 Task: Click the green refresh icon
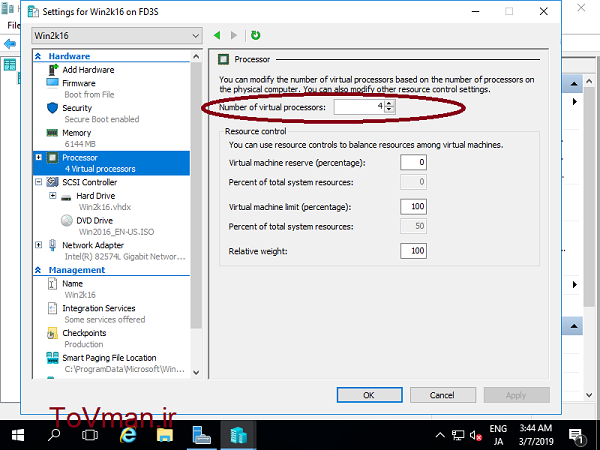(255, 36)
